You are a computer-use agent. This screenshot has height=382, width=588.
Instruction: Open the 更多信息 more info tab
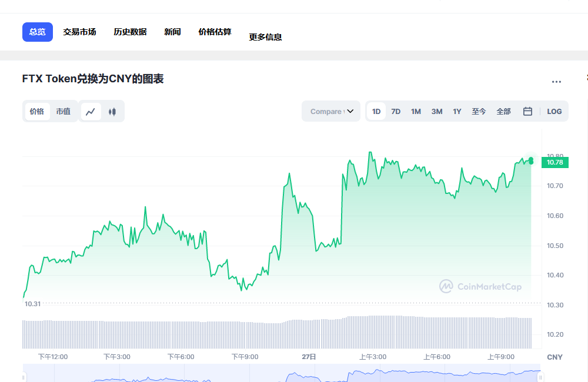click(x=266, y=37)
